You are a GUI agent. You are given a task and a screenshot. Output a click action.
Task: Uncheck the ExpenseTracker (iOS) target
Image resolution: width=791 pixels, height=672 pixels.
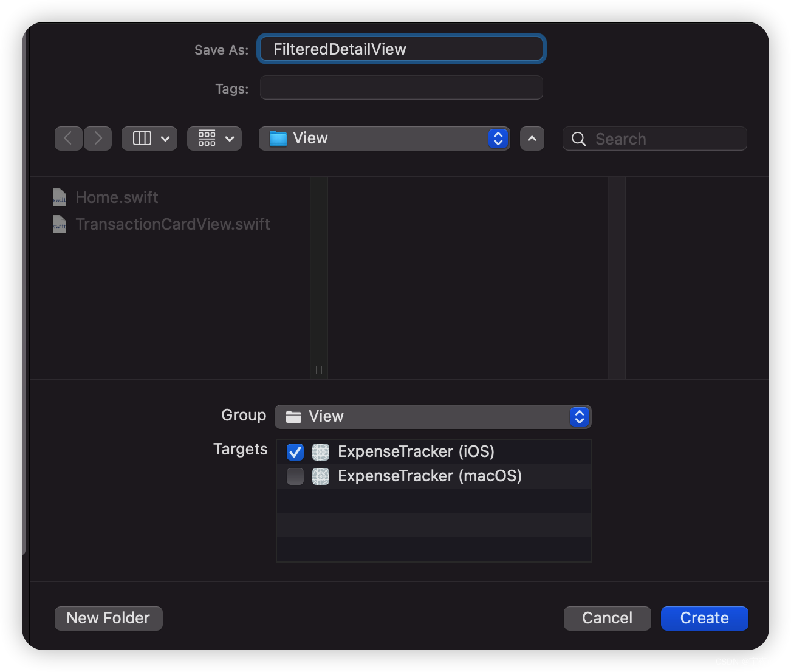(295, 452)
